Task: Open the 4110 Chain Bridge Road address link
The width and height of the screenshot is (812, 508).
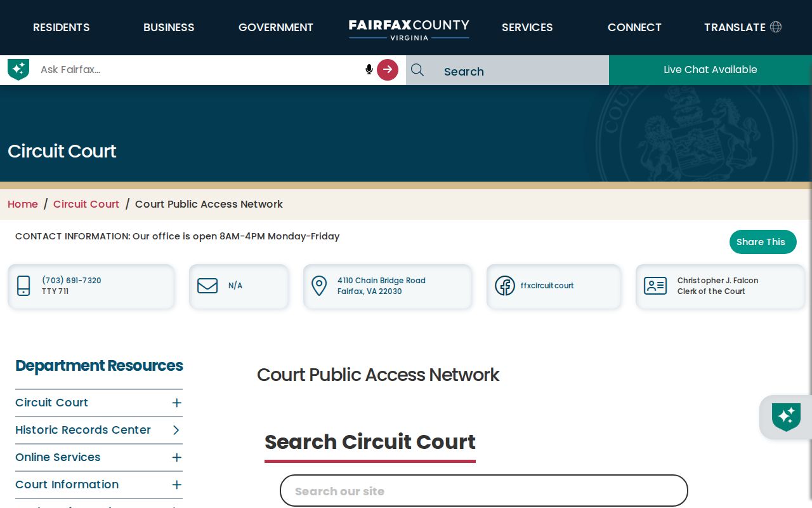Action: tap(381, 286)
